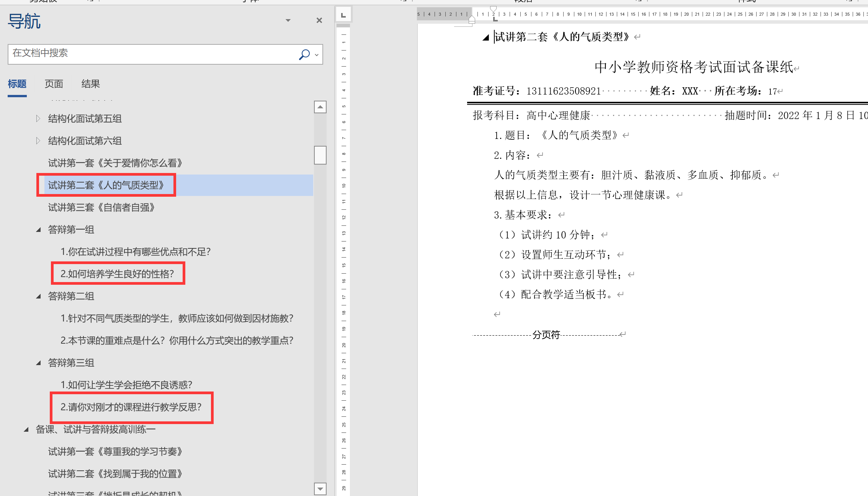Collapse the 答辩第三组 heading
Viewport: 868px width, 496px height.
[x=38, y=363]
